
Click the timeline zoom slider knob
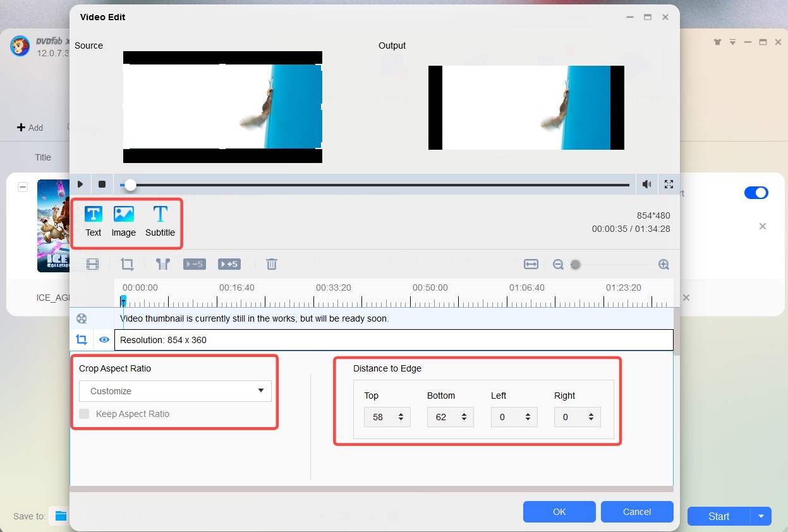coord(575,265)
